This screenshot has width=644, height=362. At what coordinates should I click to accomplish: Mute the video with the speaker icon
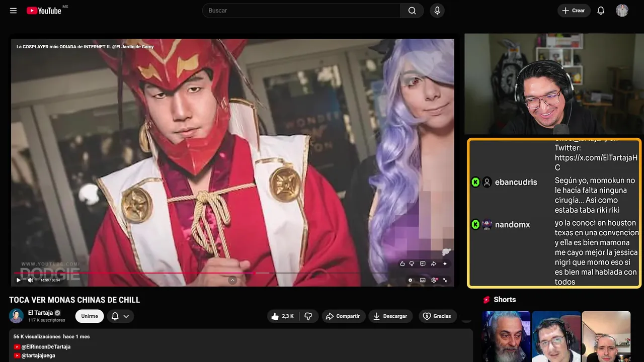[x=30, y=280]
